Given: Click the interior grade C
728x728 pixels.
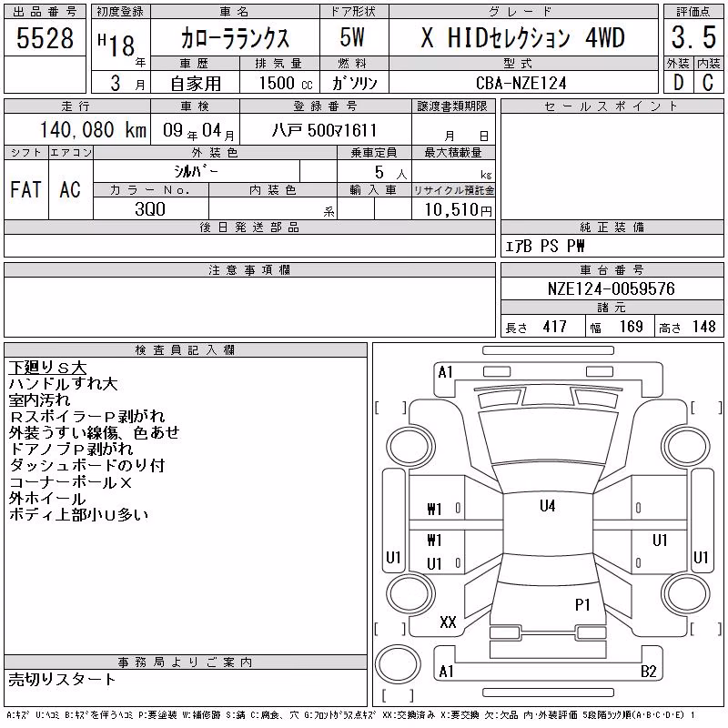Looking at the screenshot, I should tap(708, 83).
